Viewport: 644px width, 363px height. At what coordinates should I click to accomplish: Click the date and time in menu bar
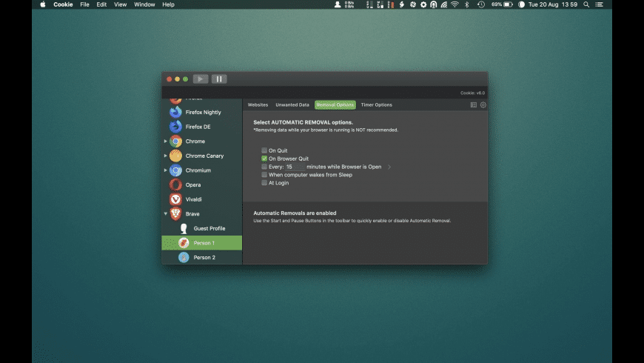(x=553, y=4)
